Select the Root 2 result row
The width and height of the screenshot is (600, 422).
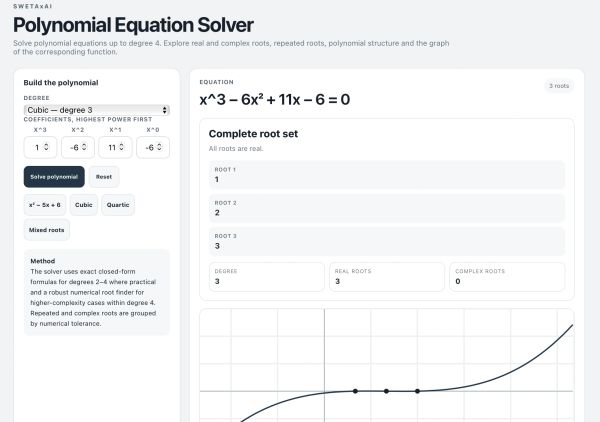tap(387, 208)
